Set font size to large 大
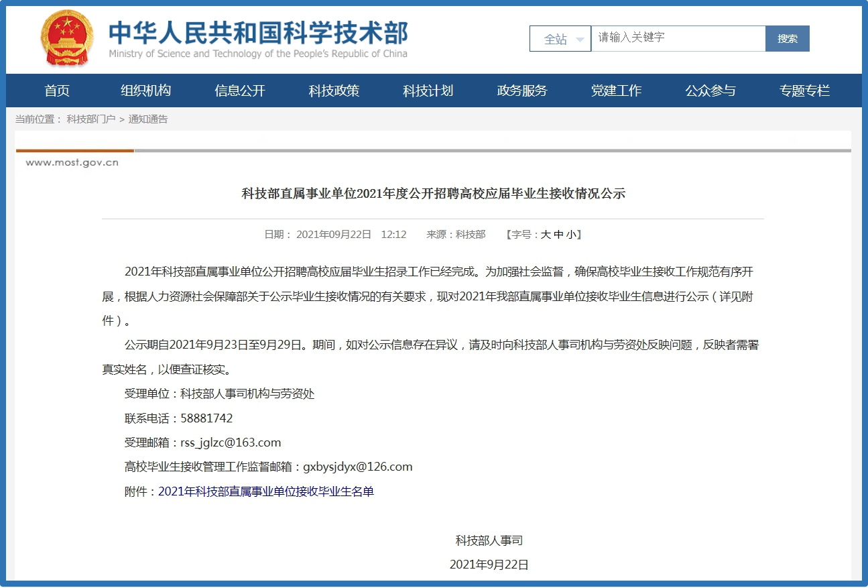The image size is (868, 588). [x=546, y=235]
